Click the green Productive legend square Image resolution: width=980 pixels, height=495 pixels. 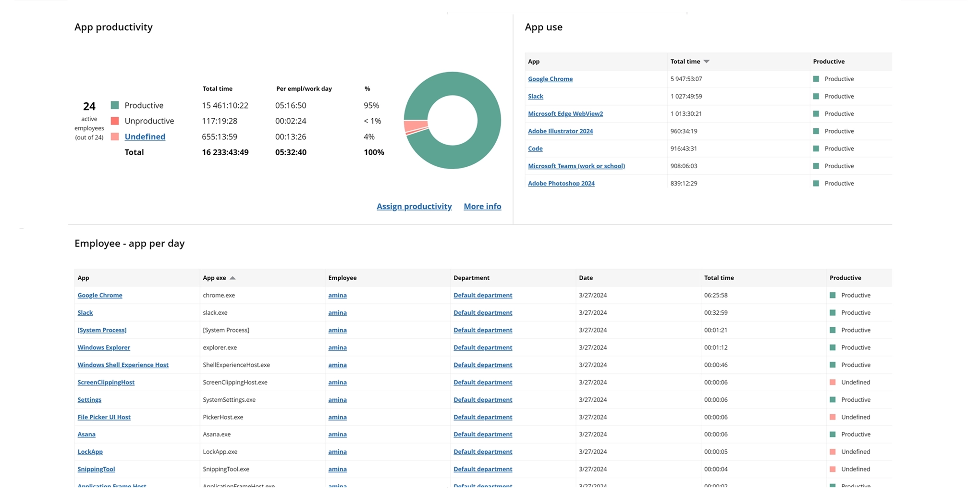(115, 105)
